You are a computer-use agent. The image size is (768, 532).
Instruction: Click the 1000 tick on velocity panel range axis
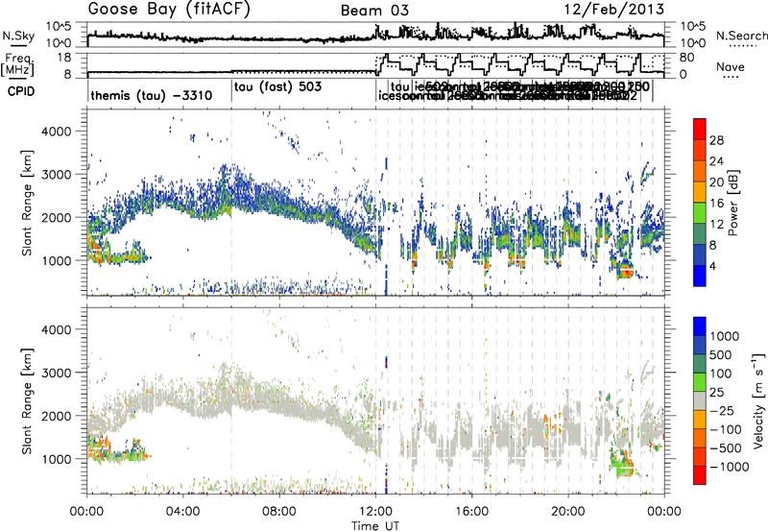[56, 459]
